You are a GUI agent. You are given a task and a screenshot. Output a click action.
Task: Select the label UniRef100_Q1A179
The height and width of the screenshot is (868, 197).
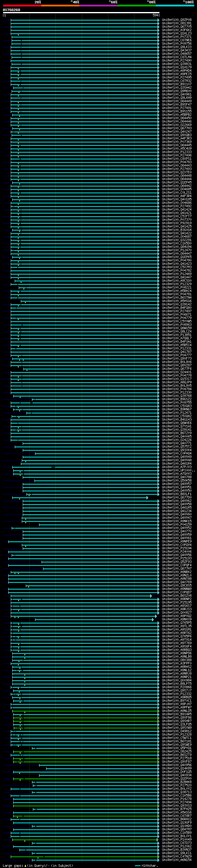(177, 67)
